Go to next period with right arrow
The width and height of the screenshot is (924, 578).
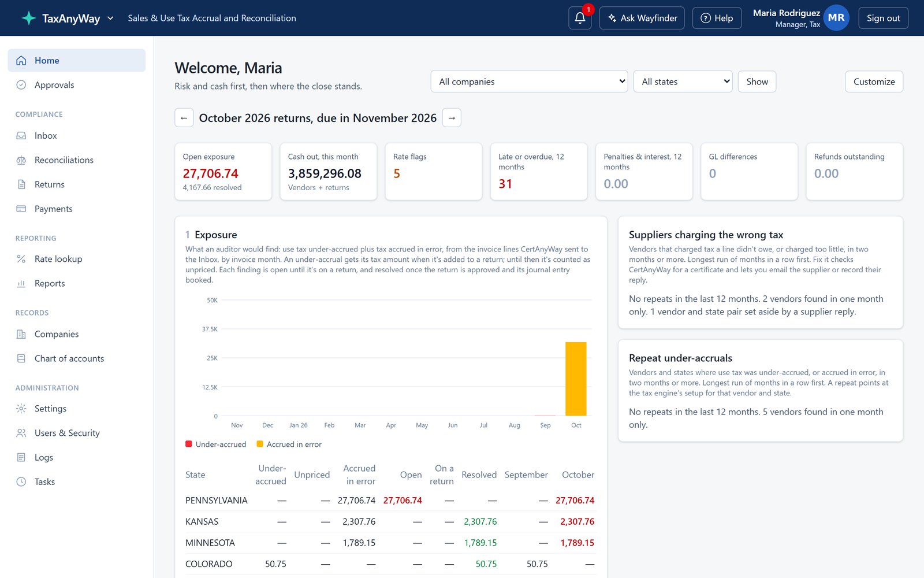pyautogui.click(x=452, y=118)
